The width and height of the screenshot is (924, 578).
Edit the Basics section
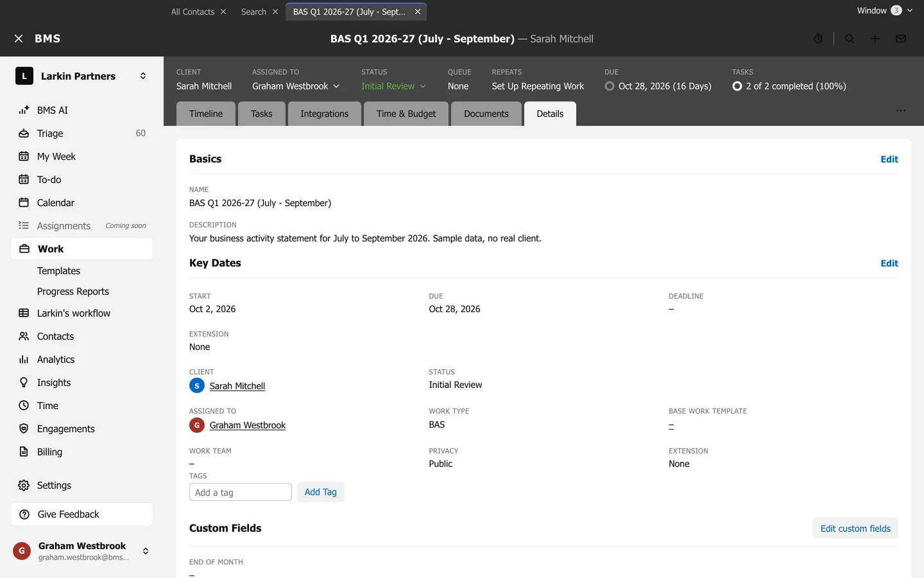(889, 159)
